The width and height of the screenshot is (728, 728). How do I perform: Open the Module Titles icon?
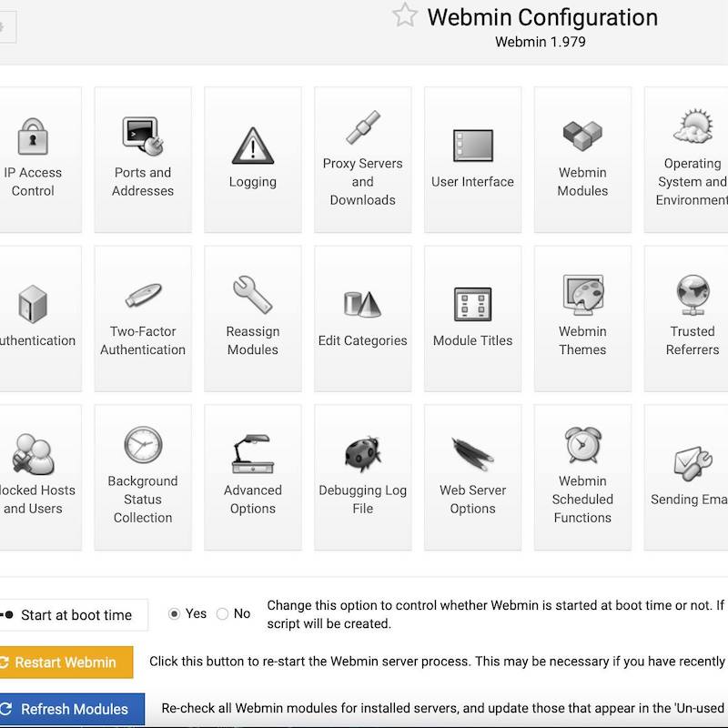(472, 304)
